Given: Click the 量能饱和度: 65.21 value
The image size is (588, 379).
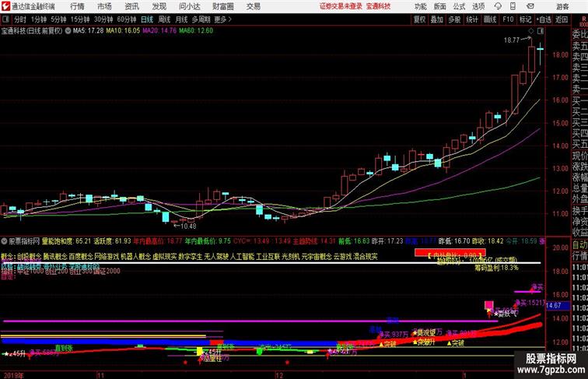Looking at the screenshot, I should point(66,241).
